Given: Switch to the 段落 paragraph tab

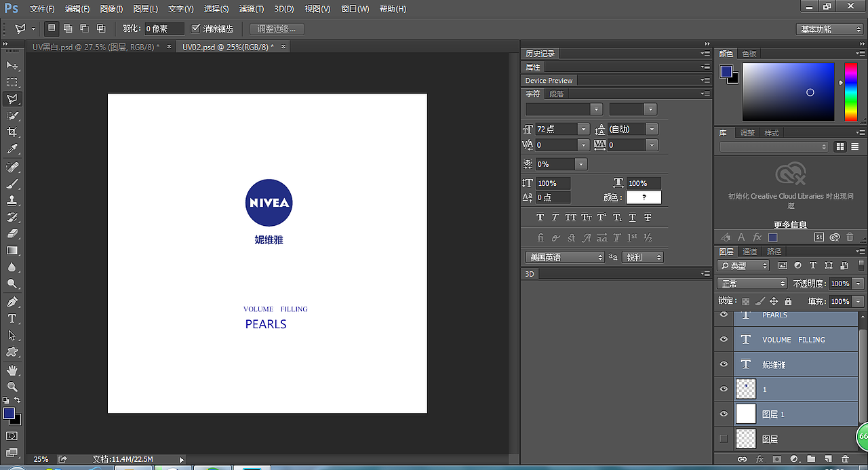Looking at the screenshot, I should (556, 94).
